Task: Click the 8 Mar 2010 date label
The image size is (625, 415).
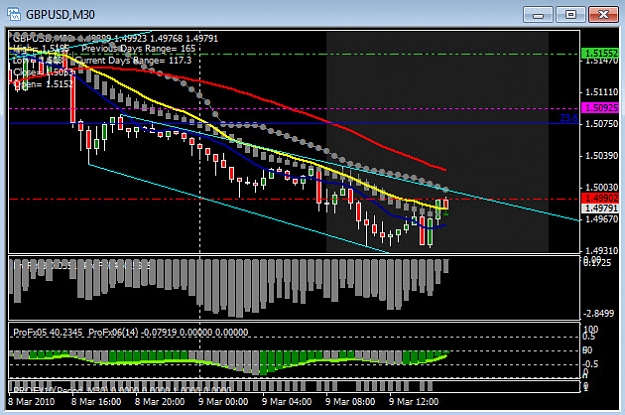Action: pyautogui.click(x=31, y=401)
